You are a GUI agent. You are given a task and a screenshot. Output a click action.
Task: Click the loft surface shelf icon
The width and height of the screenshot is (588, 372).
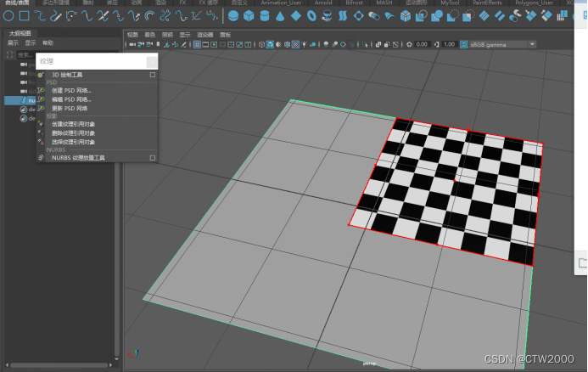pos(343,16)
